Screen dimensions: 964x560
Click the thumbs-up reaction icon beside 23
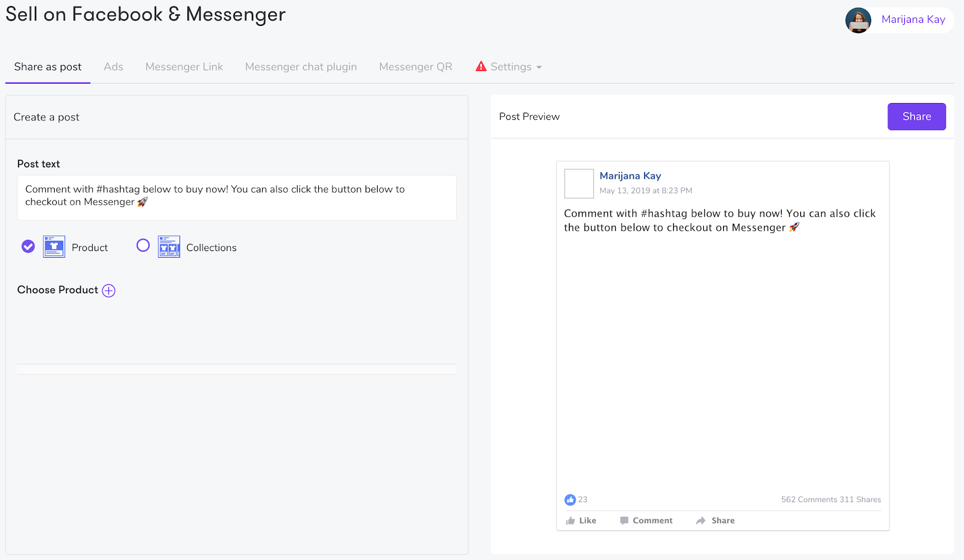pos(570,500)
